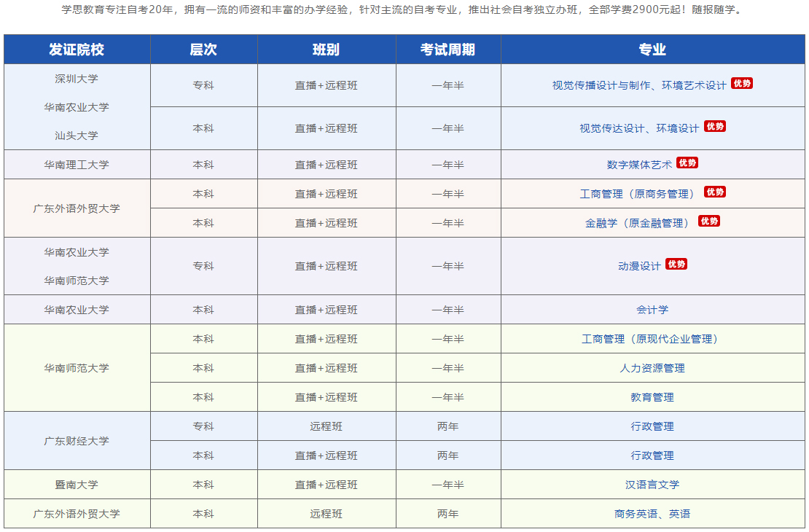This screenshot has height=532, width=809.
Task: Open the 金融学(原金融管理) link
Action: pyautogui.click(x=639, y=224)
